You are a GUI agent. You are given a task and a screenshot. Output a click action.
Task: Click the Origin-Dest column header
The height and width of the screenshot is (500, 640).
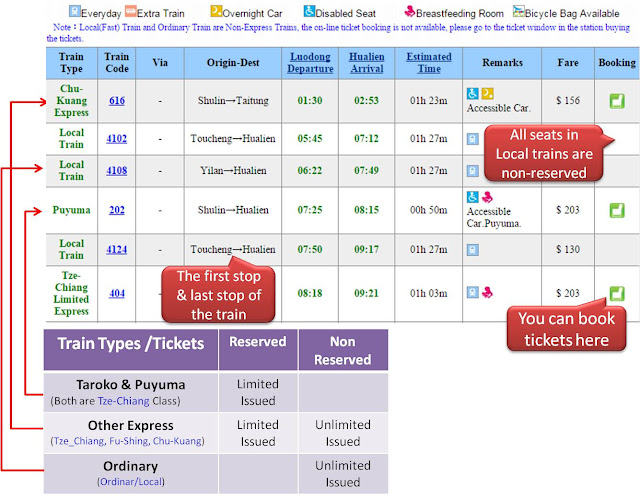pyautogui.click(x=233, y=63)
